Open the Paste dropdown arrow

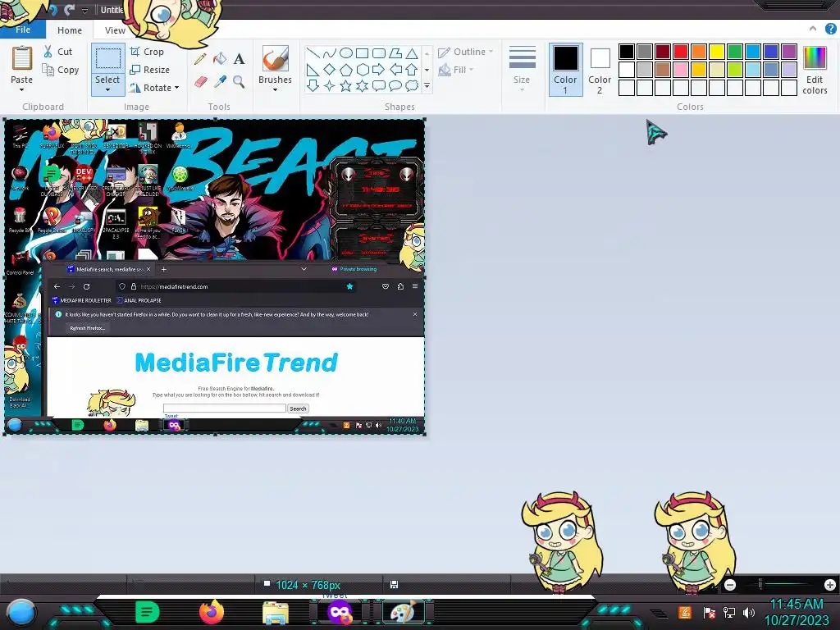[21, 90]
